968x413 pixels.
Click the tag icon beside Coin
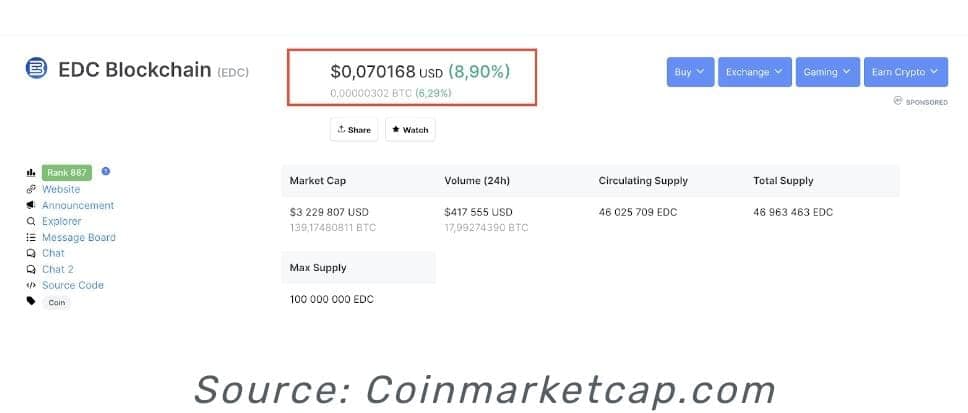pos(31,301)
